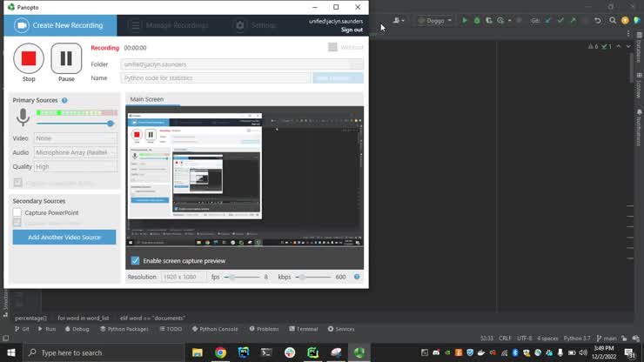The width and height of the screenshot is (644, 362).
Task: Update project with the Git blue arrow
Action: (x=548, y=20)
